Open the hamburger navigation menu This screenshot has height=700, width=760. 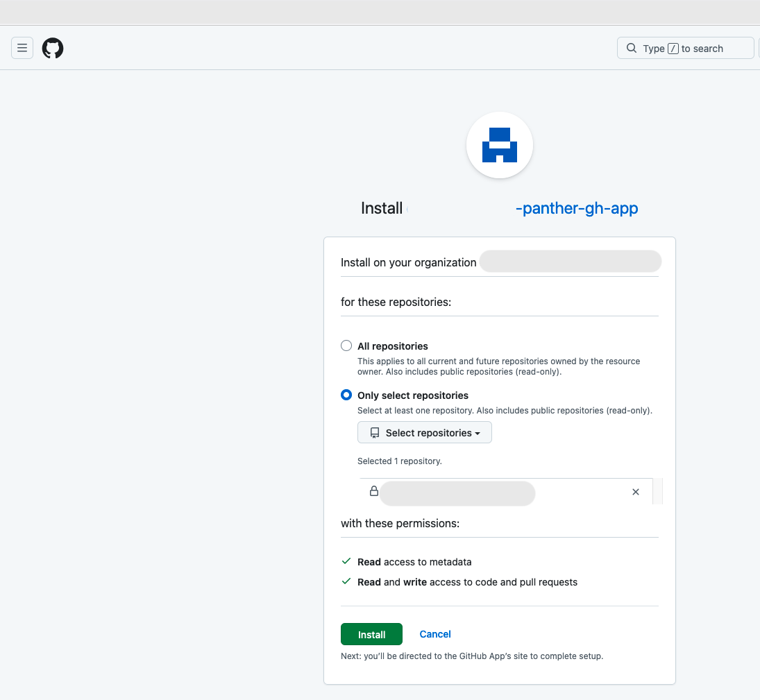click(x=22, y=48)
